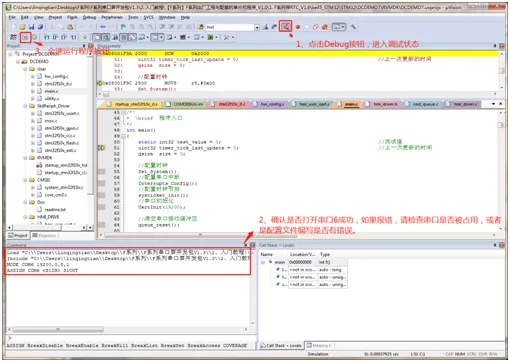Toggle the Disassembly Window toolbar button

coord(106,37)
